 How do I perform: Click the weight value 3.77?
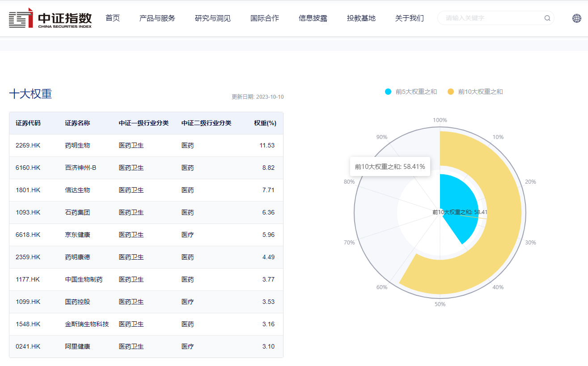click(x=268, y=279)
